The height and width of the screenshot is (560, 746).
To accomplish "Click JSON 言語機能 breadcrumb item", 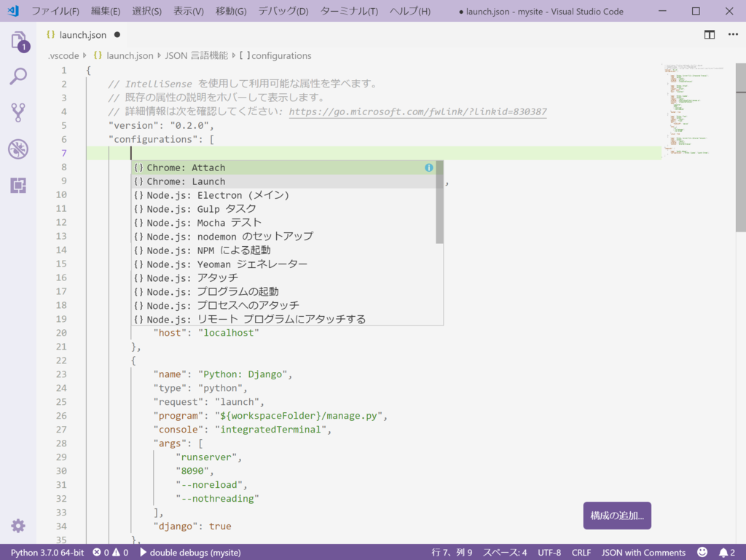I will (197, 55).
